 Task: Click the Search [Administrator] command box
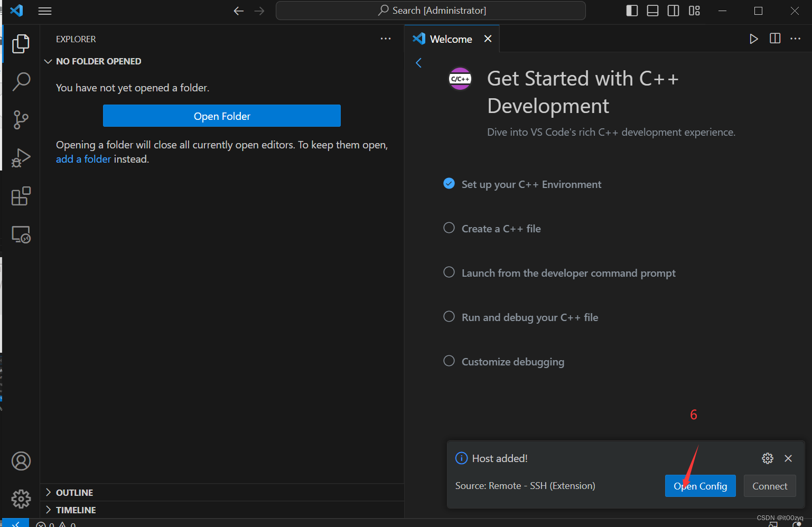coord(431,11)
